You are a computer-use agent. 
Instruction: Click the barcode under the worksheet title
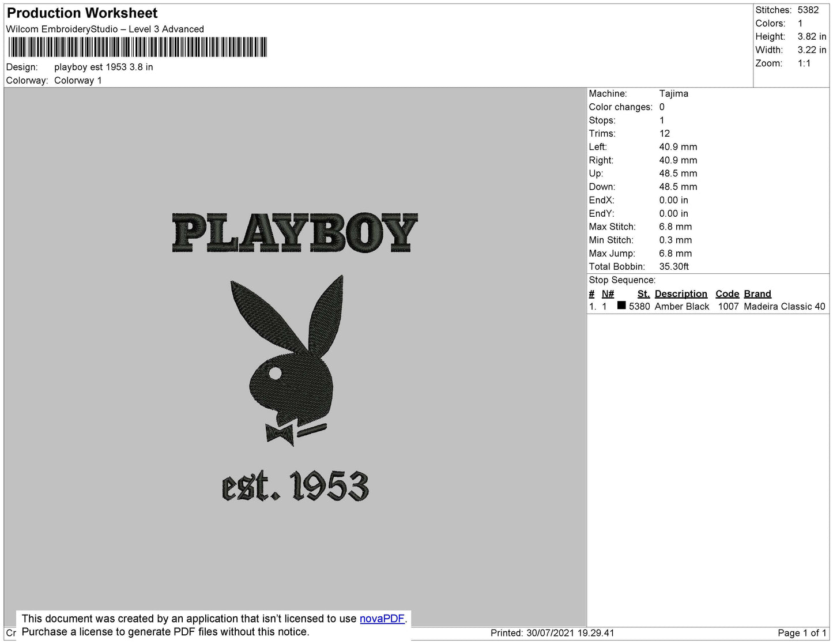click(x=137, y=47)
